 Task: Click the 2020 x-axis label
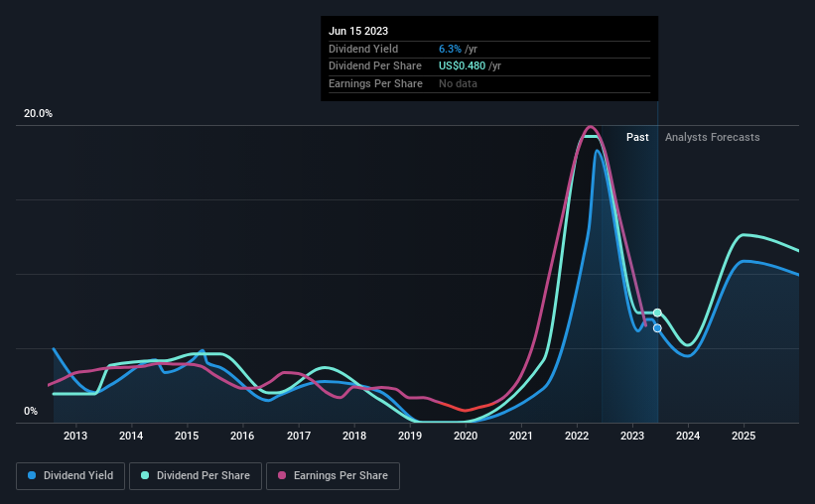click(466, 436)
